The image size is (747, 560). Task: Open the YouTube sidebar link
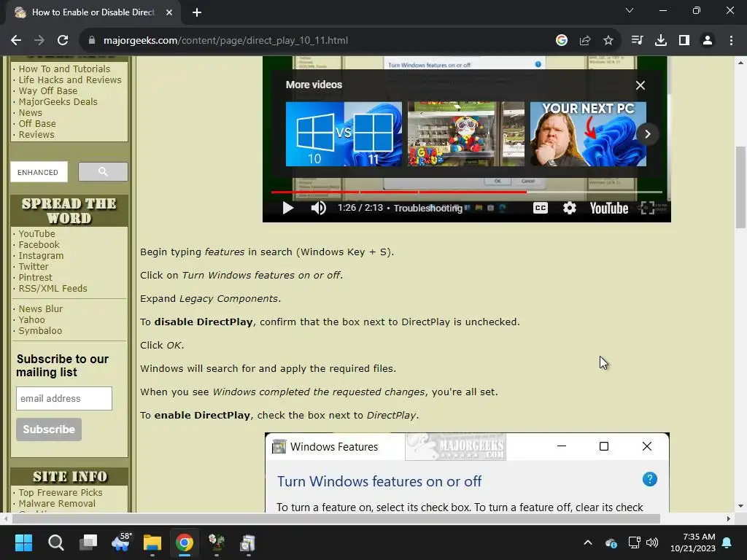(x=36, y=234)
